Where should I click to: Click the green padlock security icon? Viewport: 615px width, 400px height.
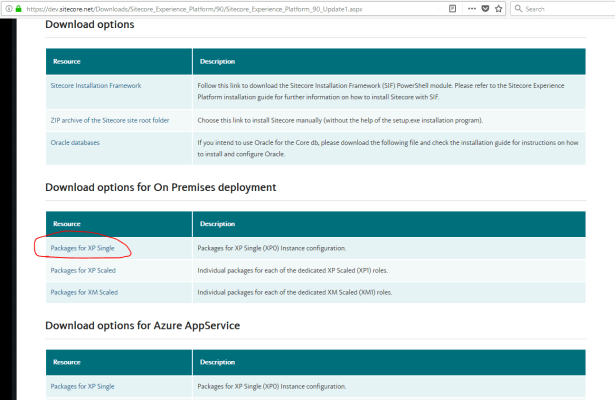18,9
